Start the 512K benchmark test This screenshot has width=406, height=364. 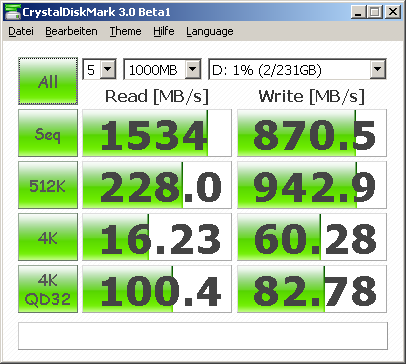pos(48,185)
